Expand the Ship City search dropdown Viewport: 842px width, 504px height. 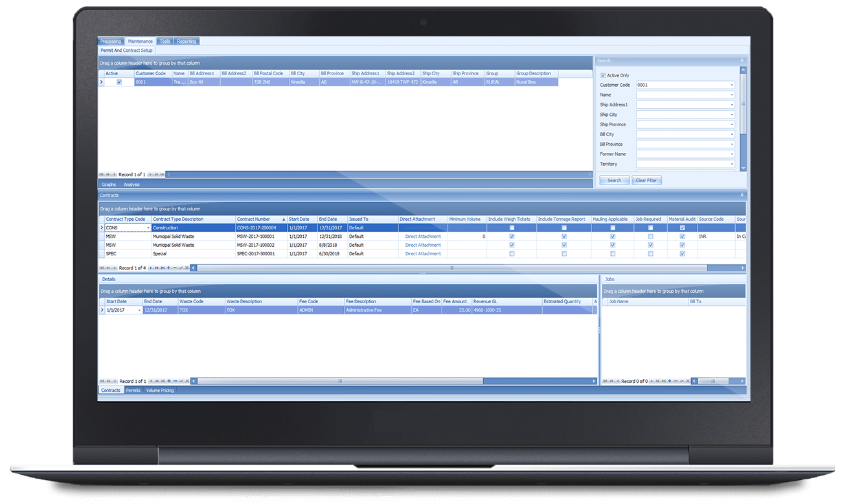tap(732, 114)
